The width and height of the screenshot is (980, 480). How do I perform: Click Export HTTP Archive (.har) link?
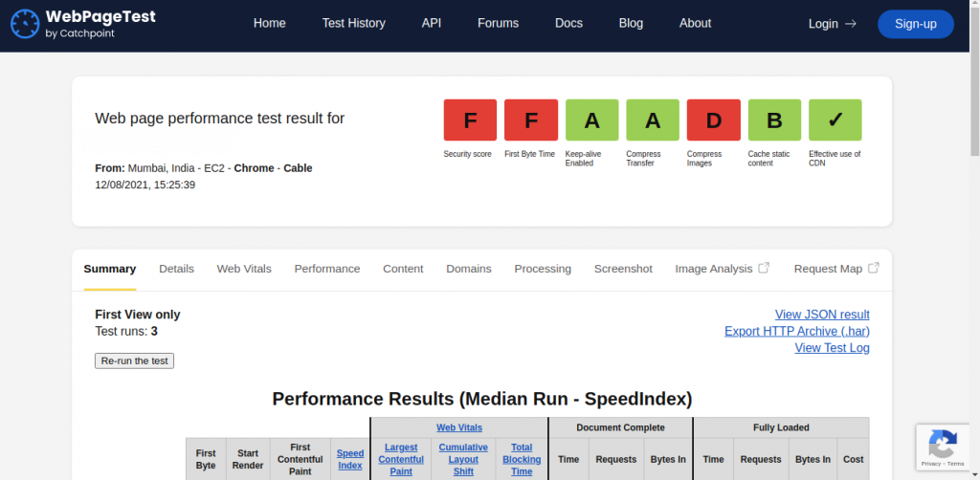[x=797, y=331]
